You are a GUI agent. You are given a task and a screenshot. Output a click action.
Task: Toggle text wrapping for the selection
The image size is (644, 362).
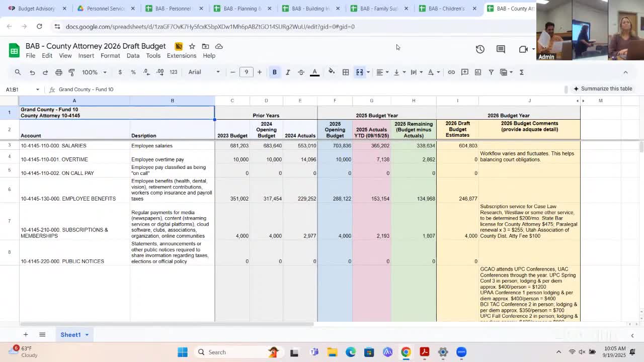pyautogui.click(x=414, y=72)
